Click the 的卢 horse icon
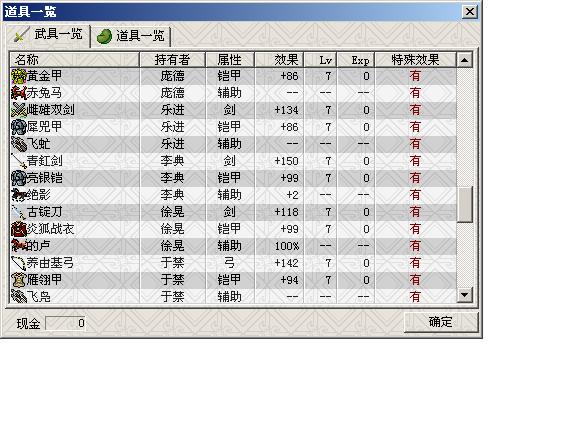 pos(18,246)
